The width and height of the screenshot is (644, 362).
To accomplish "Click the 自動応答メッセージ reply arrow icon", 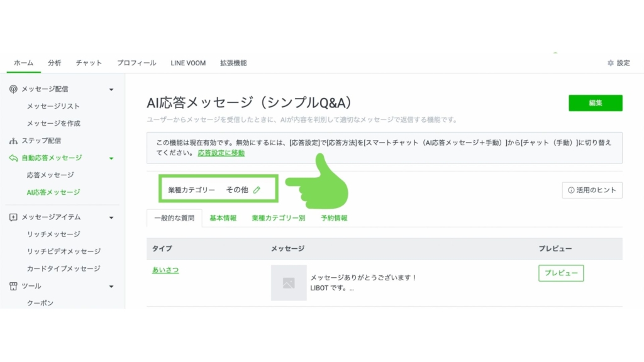I will coord(13,158).
